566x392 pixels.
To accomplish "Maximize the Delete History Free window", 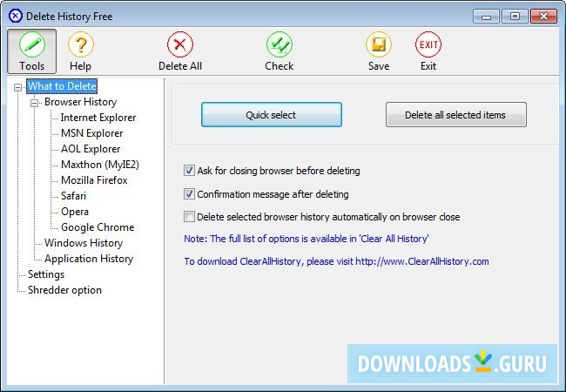I will [515, 17].
